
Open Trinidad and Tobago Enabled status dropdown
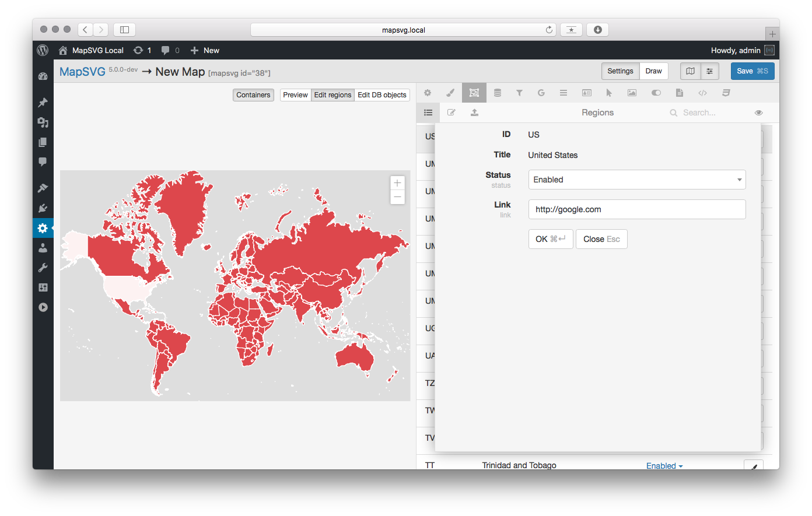[x=664, y=465]
